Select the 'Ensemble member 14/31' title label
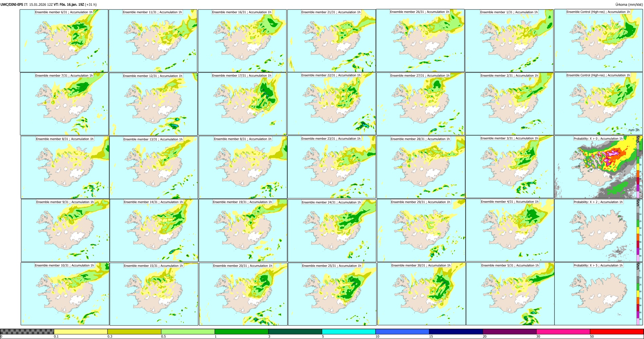This screenshot has height=339, width=644. coord(153,202)
